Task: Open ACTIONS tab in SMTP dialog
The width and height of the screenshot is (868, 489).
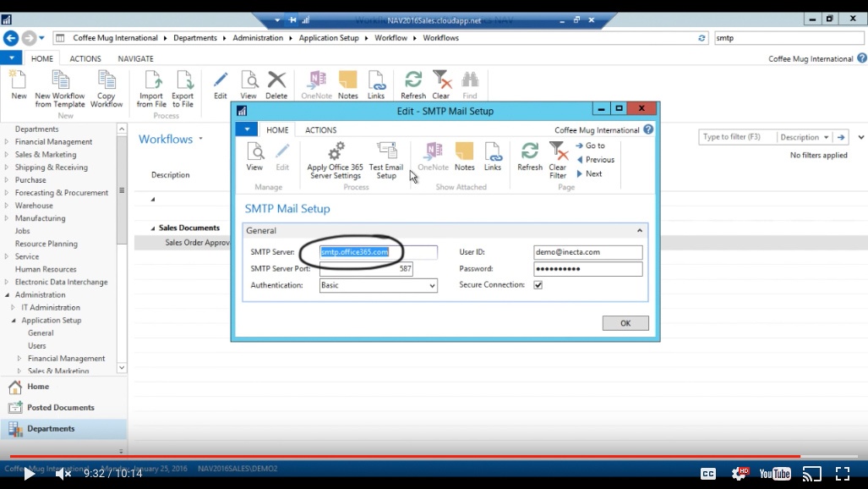Action: (x=320, y=129)
